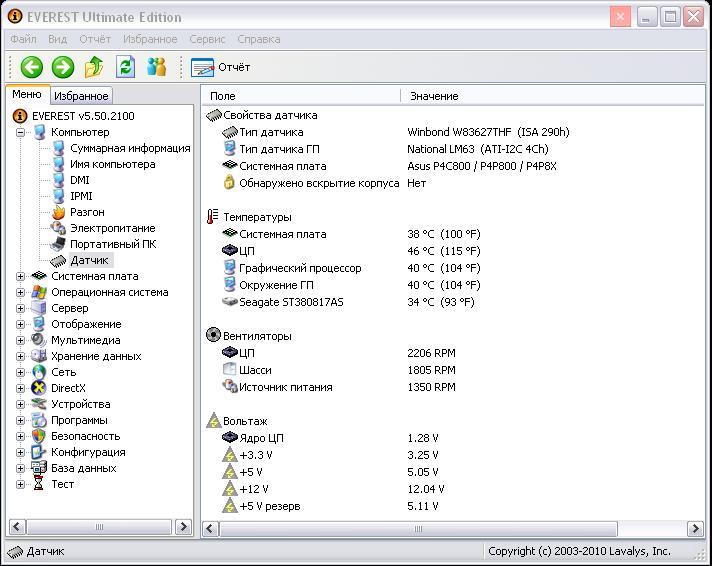Select the DMI tree item
The height and width of the screenshot is (566, 712).
[80, 180]
